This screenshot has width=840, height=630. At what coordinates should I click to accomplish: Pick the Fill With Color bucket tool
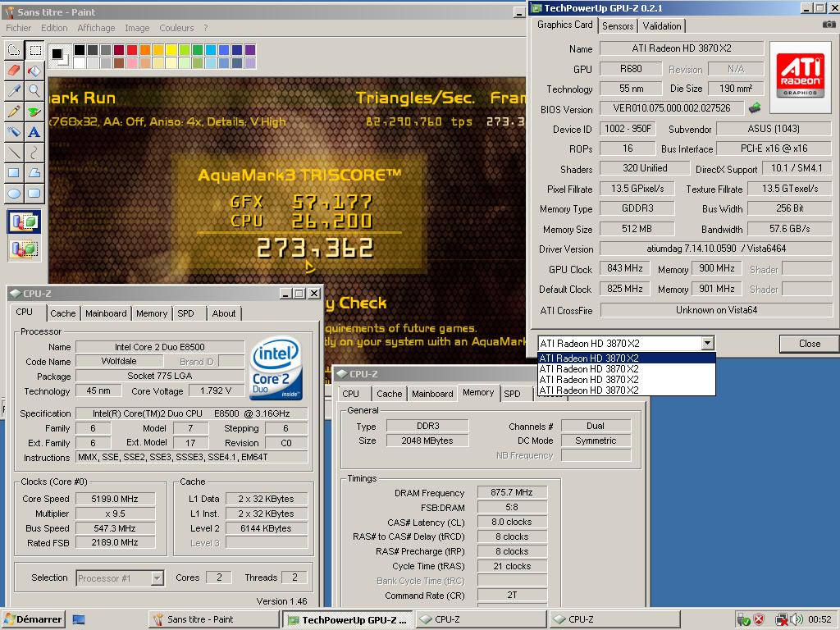[34, 71]
